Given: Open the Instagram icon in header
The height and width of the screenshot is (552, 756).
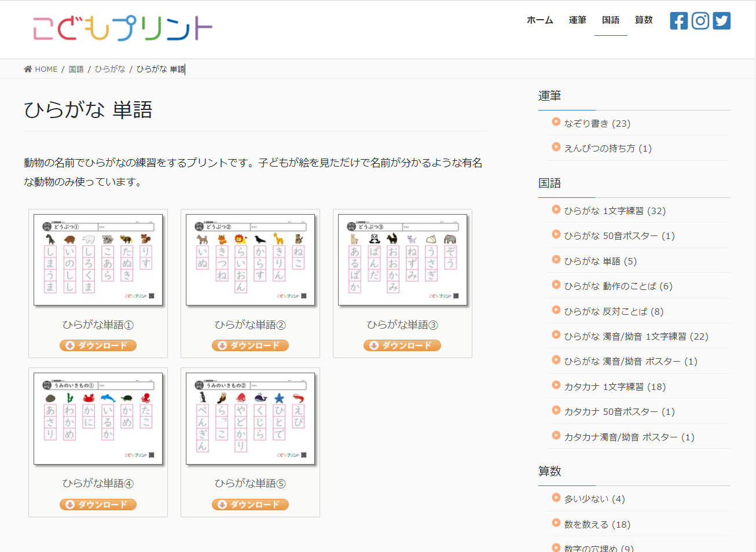Looking at the screenshot, I should pyautogui.click(x=700, y=21).
